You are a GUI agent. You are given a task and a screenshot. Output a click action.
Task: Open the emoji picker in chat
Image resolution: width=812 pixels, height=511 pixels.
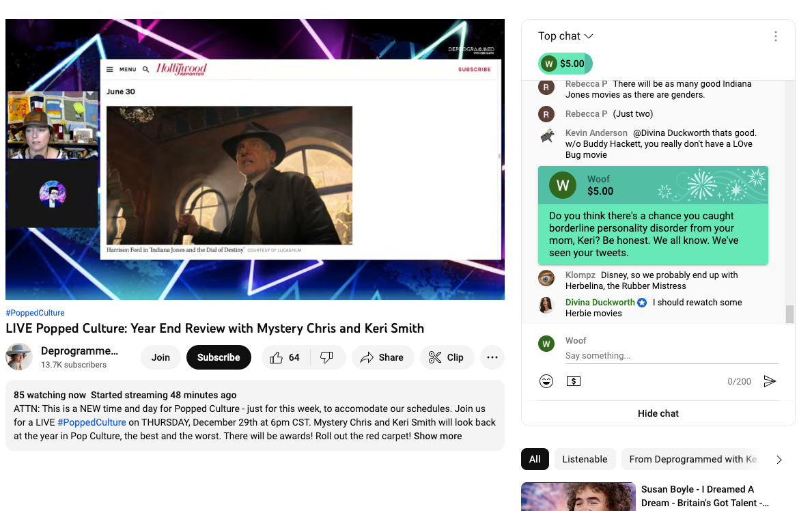pyautogui.click(x=546, y=381)
